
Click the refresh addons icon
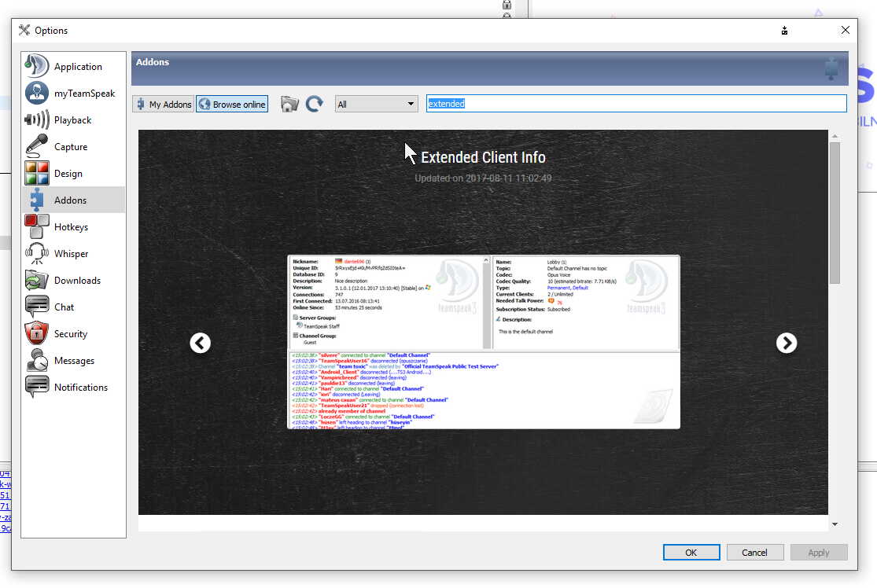tap(315, 104)
